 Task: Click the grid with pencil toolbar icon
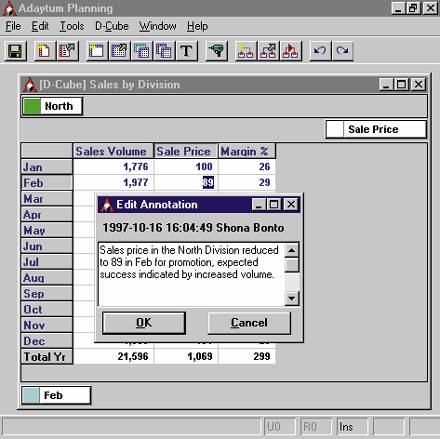(119, 51)
